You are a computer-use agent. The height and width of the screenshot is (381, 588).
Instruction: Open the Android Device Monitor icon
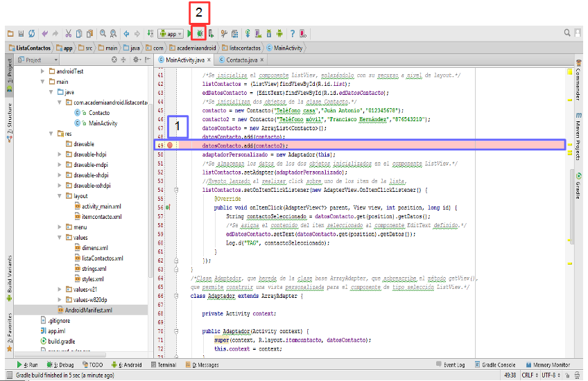point(279,34)
